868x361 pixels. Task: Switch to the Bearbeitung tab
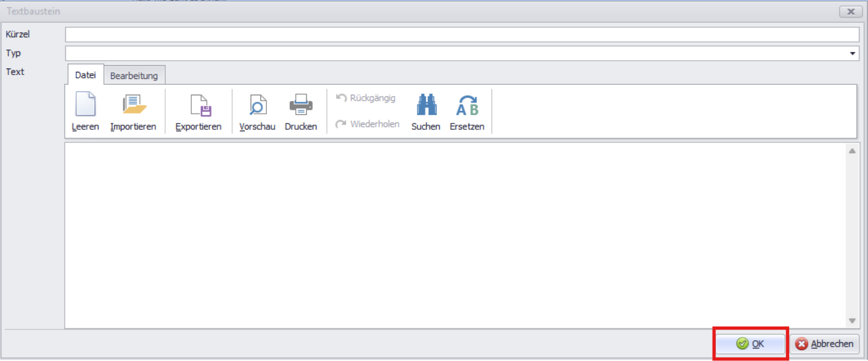134,76
